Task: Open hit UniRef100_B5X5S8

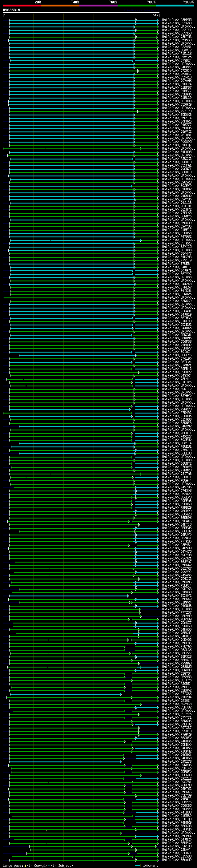Action: (177, 40)
